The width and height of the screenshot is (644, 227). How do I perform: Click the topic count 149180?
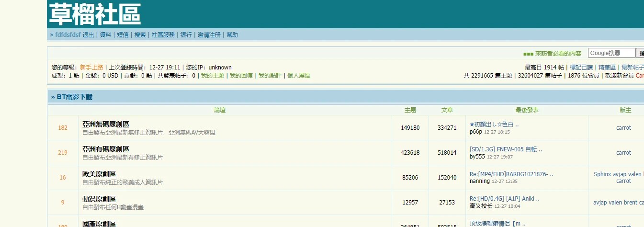[410, 128]
